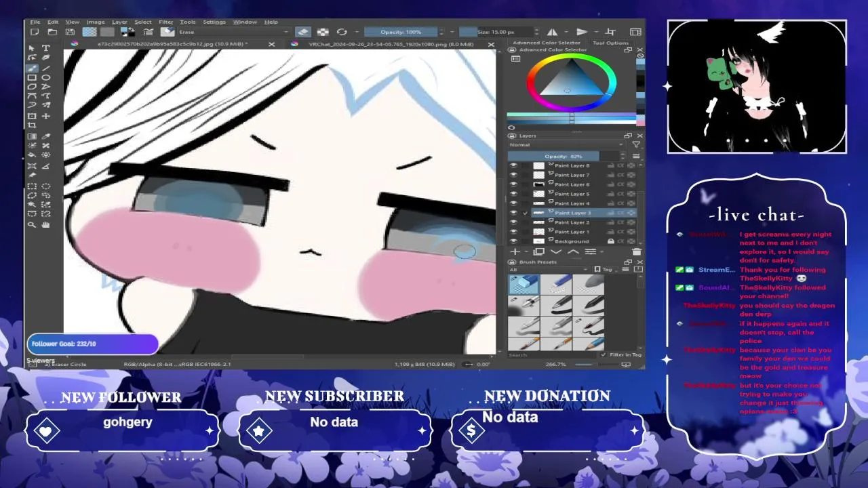Open the Erase blending mode dropdown
868x488 pixels.
pyautogui.click(x=233, y=32)
